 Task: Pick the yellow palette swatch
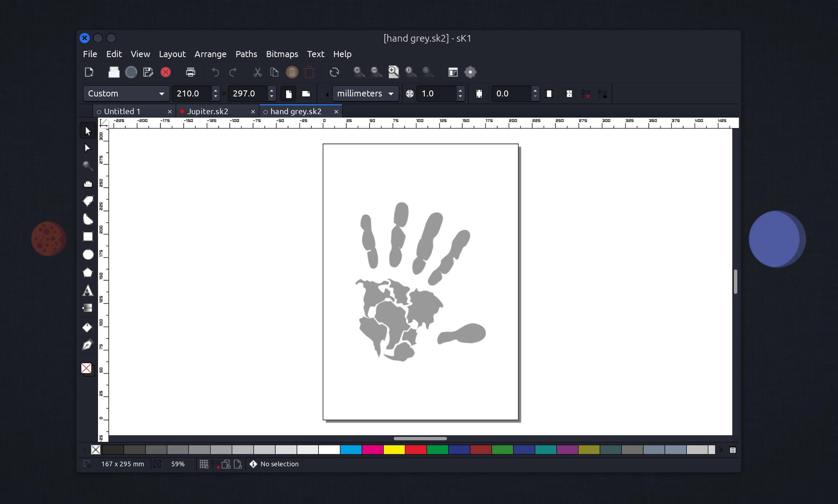pos(394,450)
